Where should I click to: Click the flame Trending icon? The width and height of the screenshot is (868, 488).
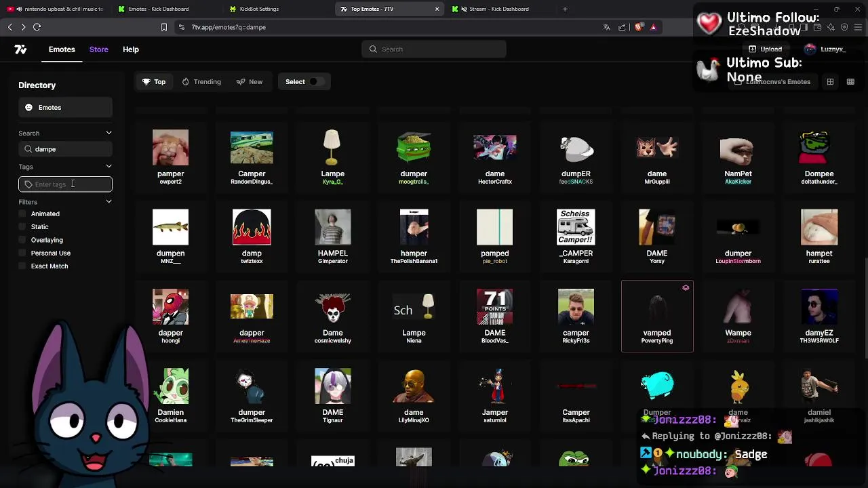tap(186, 82)
